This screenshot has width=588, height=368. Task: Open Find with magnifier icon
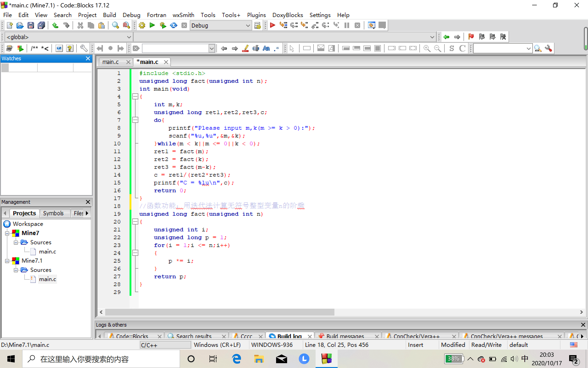point(115,25)
